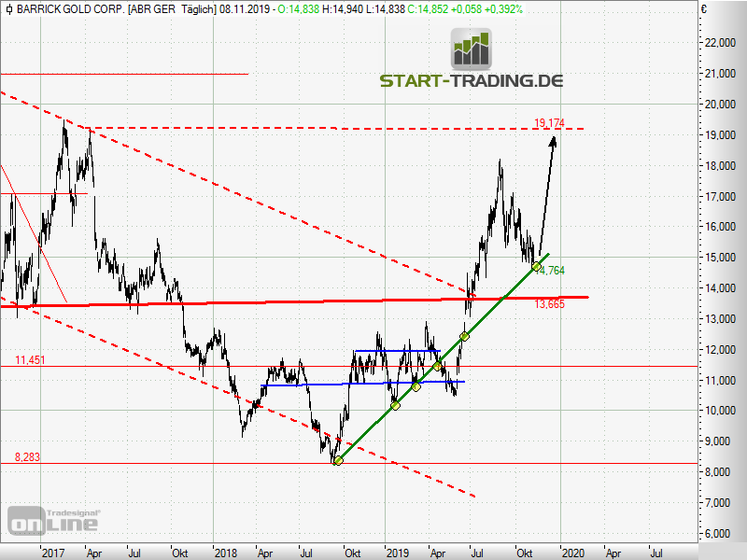
Task: Click the euro currency symbol on price axis
Action: pos(704,9)
